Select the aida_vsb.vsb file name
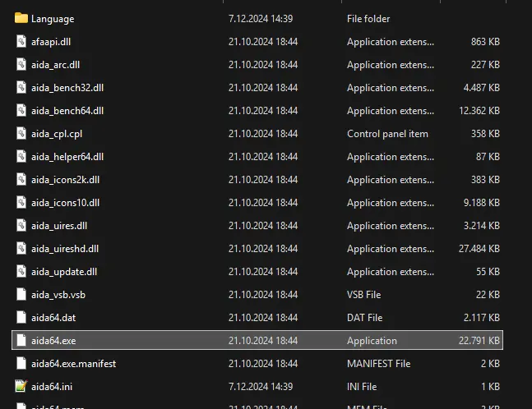Screen dimensions: 532x409 pyautogui.click(x=58, y=295)
